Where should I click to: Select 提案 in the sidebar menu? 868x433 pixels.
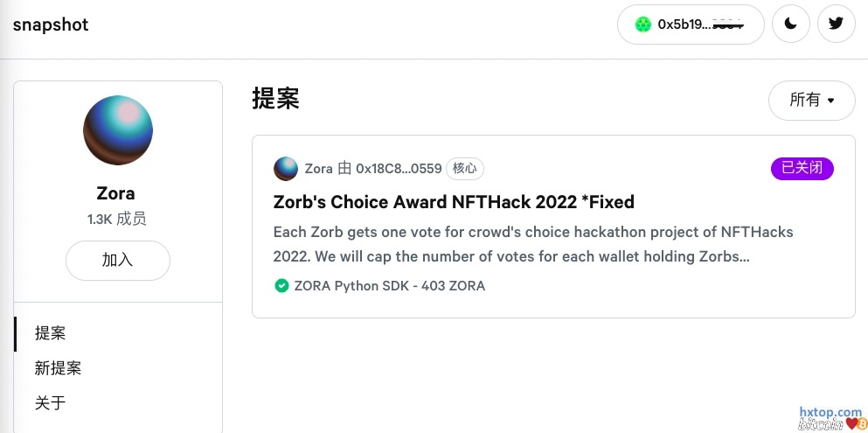click(x=50, y=333)
